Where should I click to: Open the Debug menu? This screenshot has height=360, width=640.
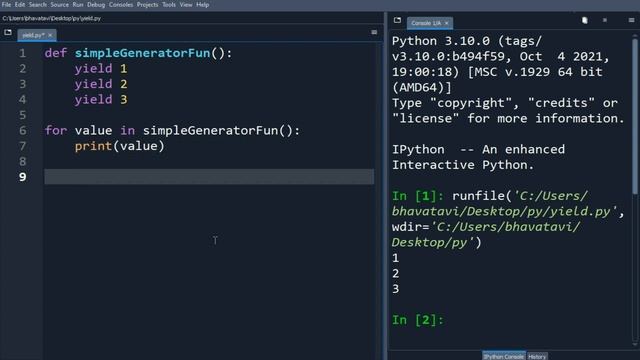coord(96,5)
